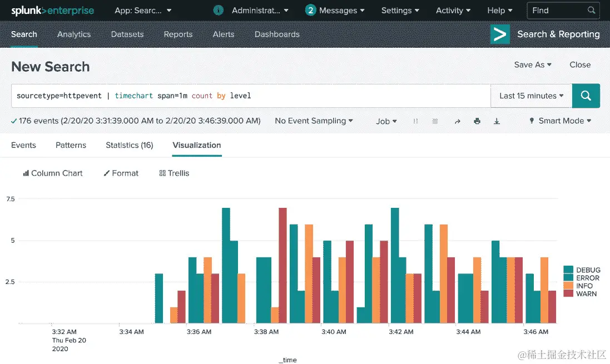Click the 3:40 AM axis label
This screenshot has height=364, width=610.
(334, 332)
